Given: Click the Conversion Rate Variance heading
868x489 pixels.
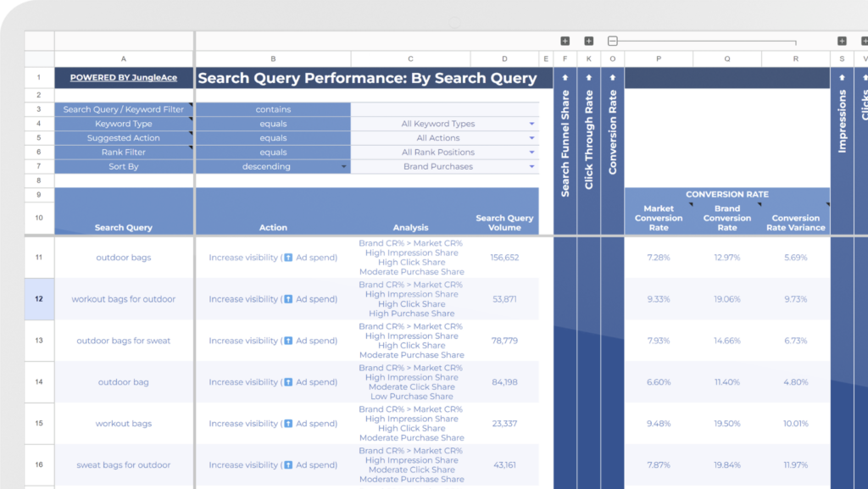Looking at the screenshot, I should pyautogui.click(x=796, y=222).
